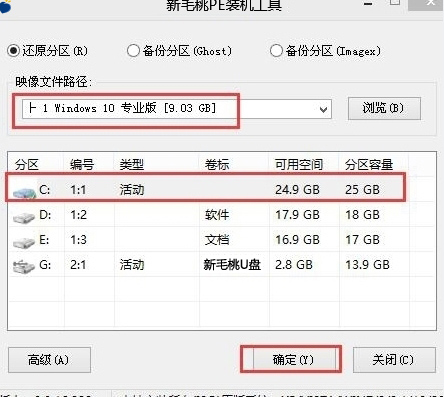Click the 17.9 GB free space value
The height and width of the screenshot is (397, 444).
click(297, 215)
